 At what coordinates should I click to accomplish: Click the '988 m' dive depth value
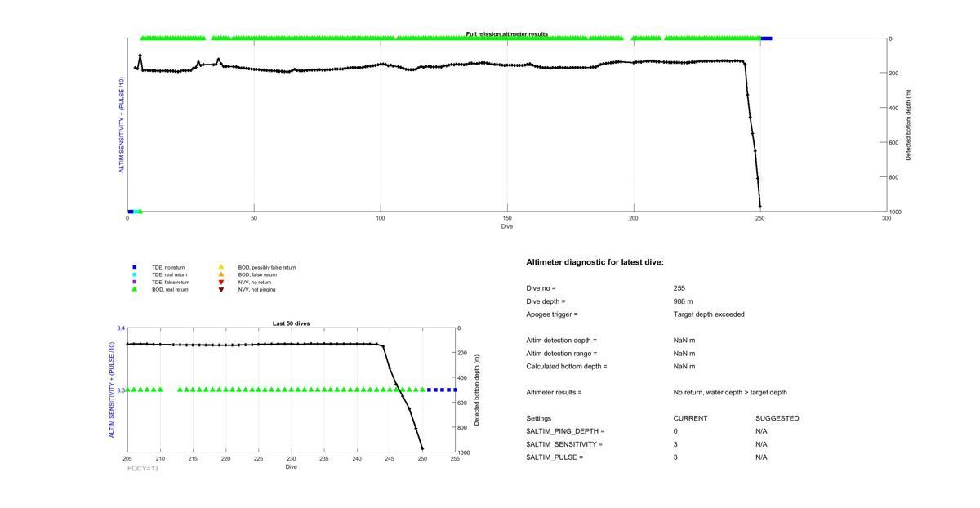684,301
